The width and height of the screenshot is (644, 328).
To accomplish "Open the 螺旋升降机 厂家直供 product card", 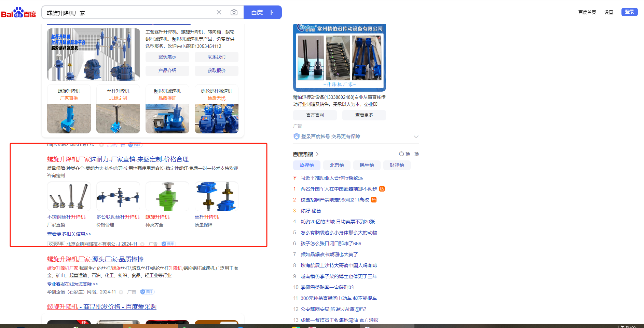I will 69,109.
